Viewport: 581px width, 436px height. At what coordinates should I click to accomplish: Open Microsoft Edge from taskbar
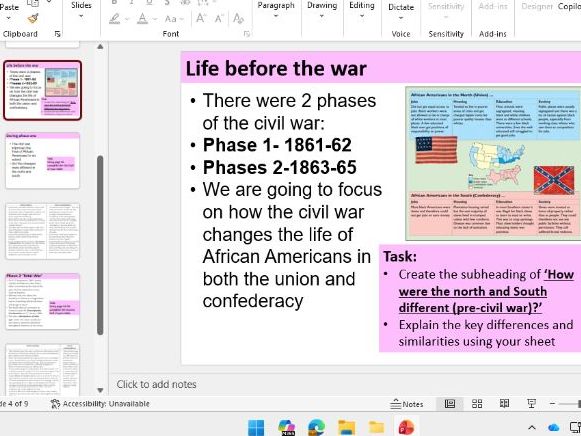point(316,428)
